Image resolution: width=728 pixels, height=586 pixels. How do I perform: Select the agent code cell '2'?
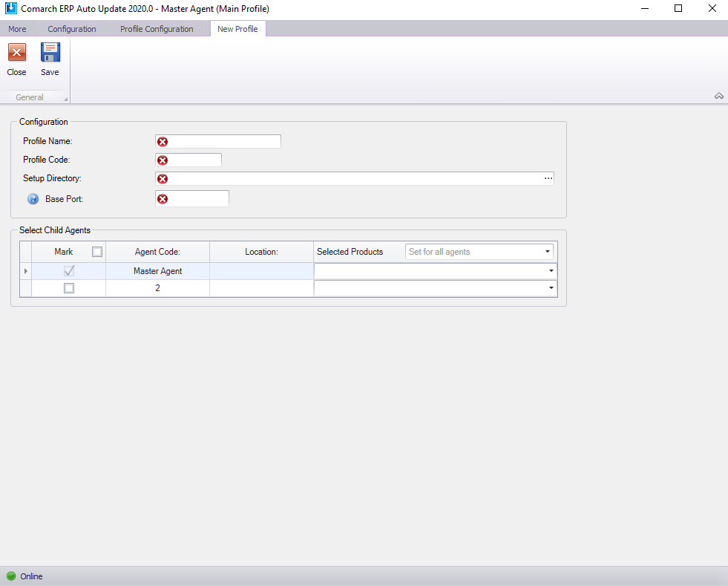(x=157, y=288)
